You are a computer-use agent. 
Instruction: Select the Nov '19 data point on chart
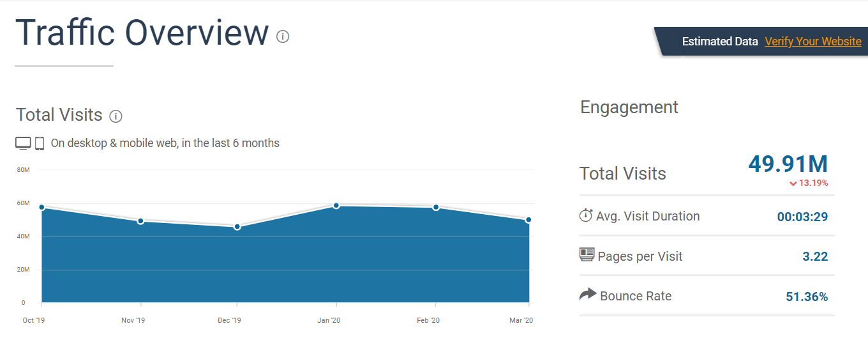point(140,221)
